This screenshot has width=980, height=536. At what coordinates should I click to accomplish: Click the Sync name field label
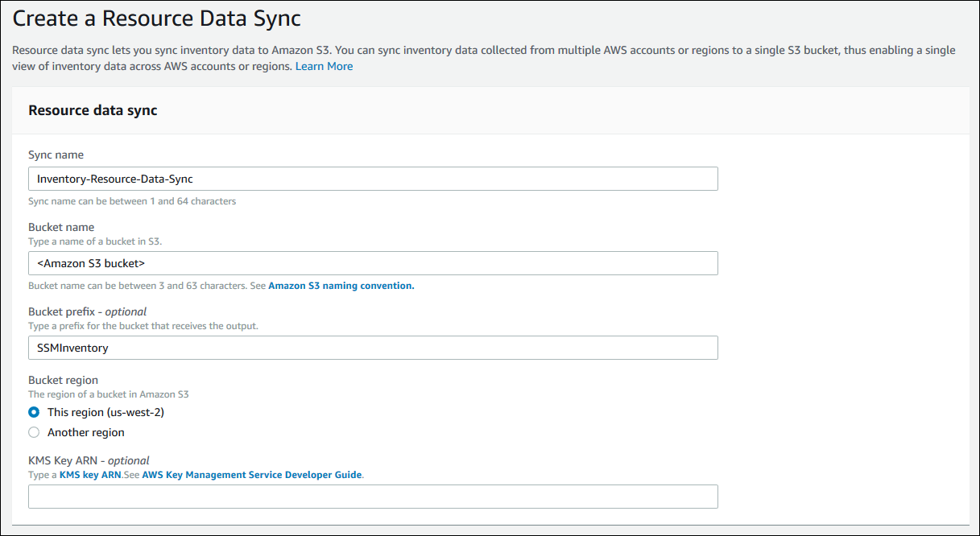56,155
